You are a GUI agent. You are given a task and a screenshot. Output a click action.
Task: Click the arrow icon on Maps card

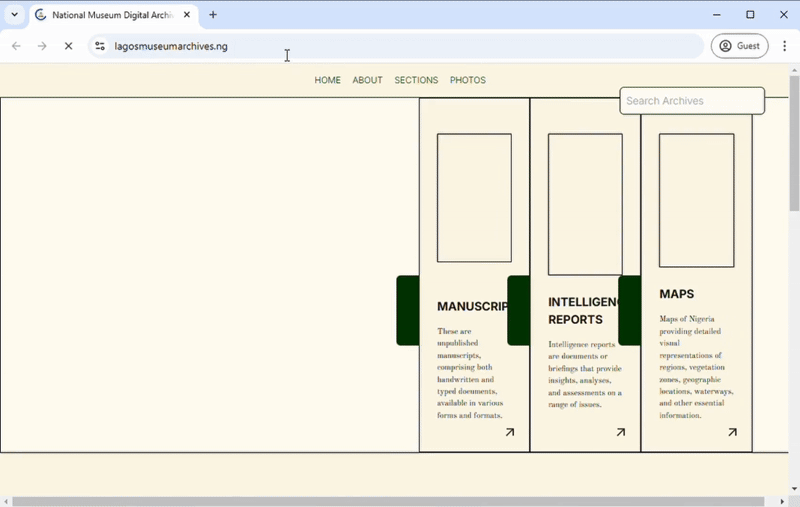tap(732, 432)
